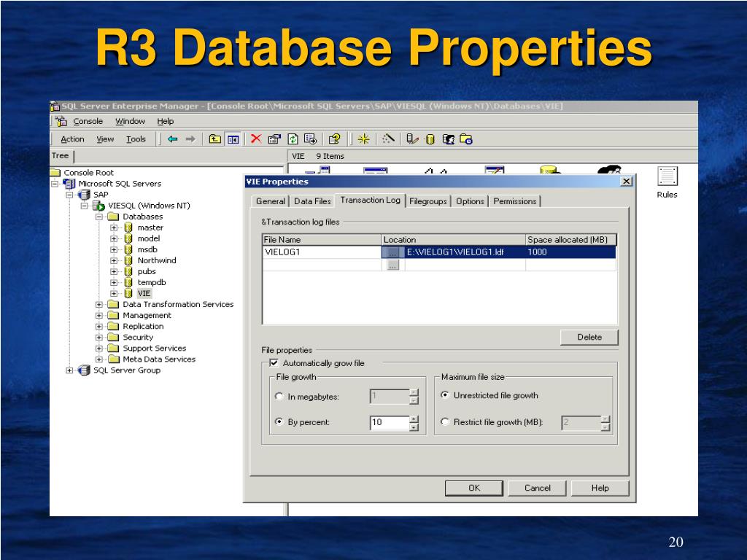Click the Help question mark toolbar icon

coord(334,139)
